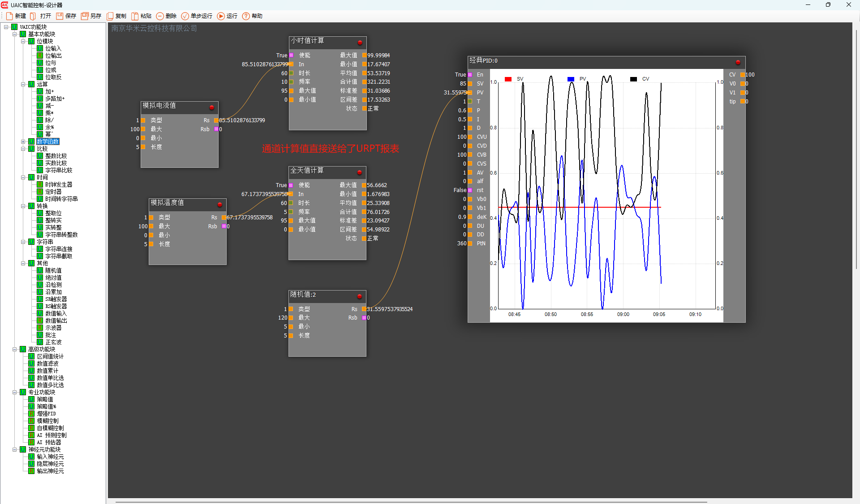
Task: Click the Save As (另存) toolbar icon
Action: pos(85,16)
